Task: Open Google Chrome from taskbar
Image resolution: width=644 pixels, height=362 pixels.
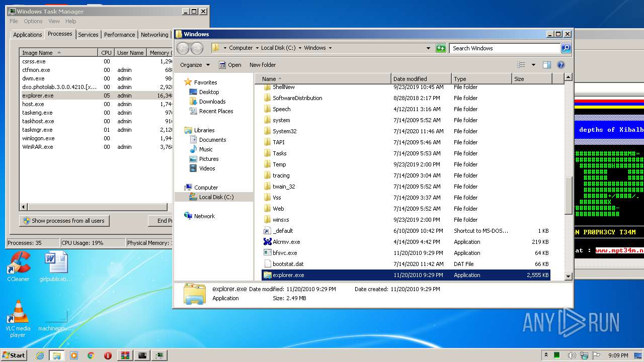Action: coord(91,355)
